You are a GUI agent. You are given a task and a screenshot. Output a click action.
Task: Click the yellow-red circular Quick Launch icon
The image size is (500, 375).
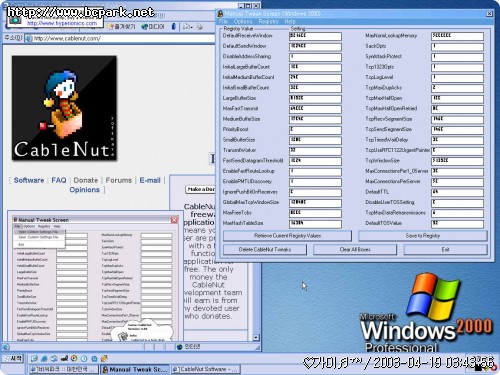click(x=74, y=359)
